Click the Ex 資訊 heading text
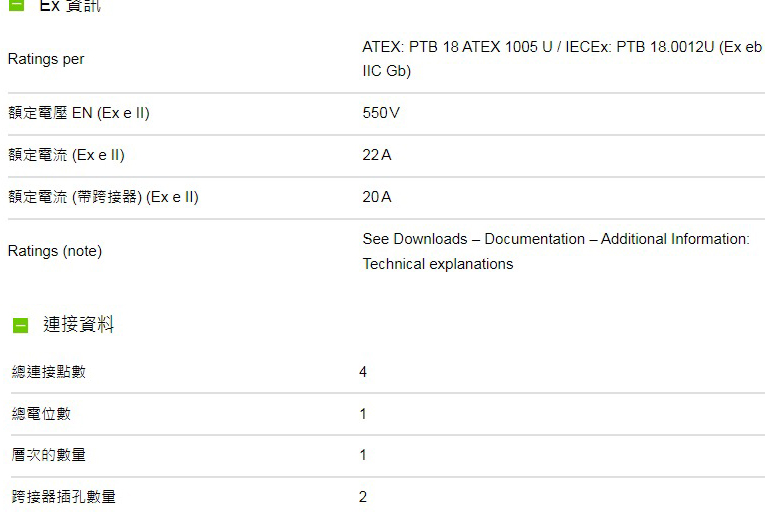 click(x=70, y=6)
